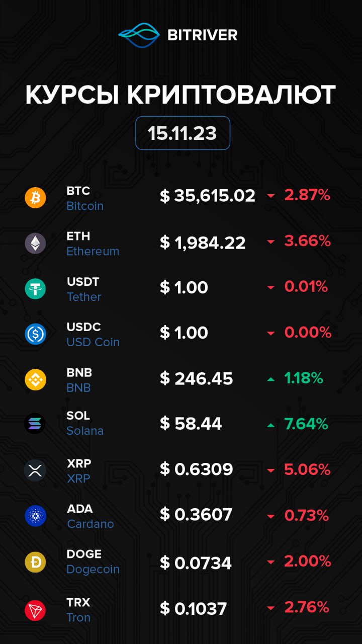
Task: Click the green up arrow beside SOL 7.64%
Action: [x=271, y=425]
